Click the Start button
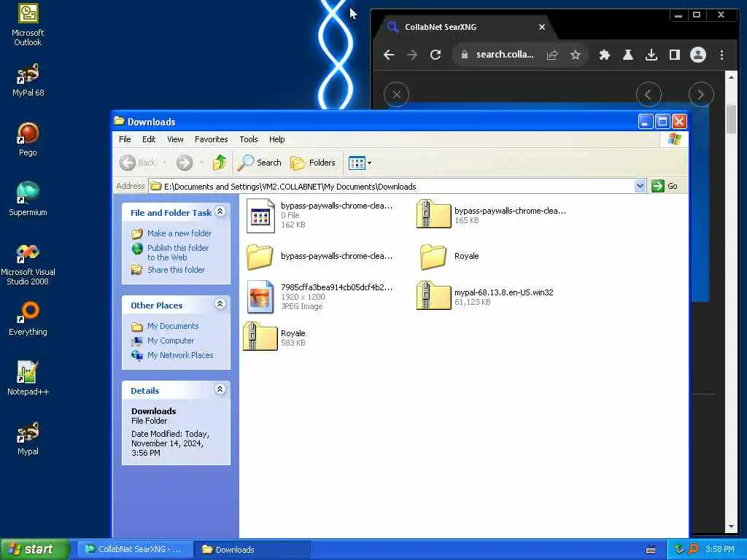 pyautogui.click(x=35, y=549)
